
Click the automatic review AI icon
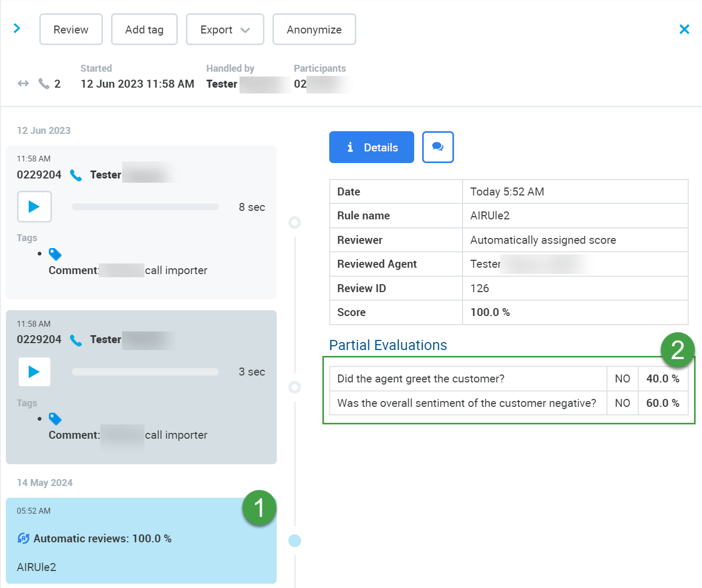pos(23,539)
